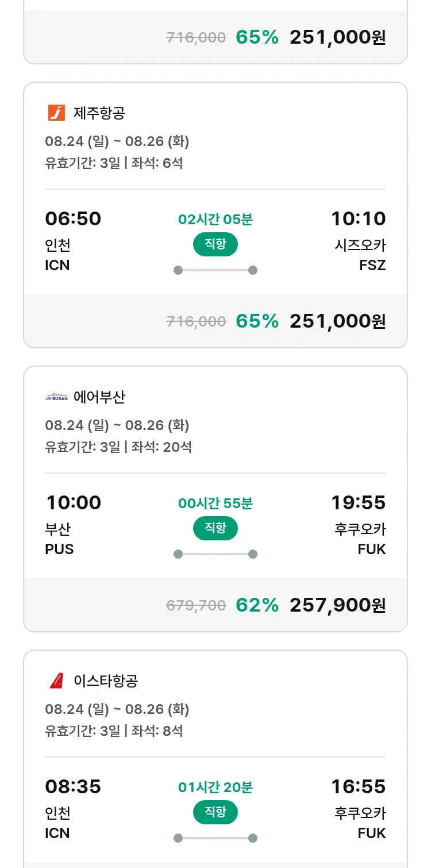Click the Eastar Jet red logo icon

click(x=56, y=681)
